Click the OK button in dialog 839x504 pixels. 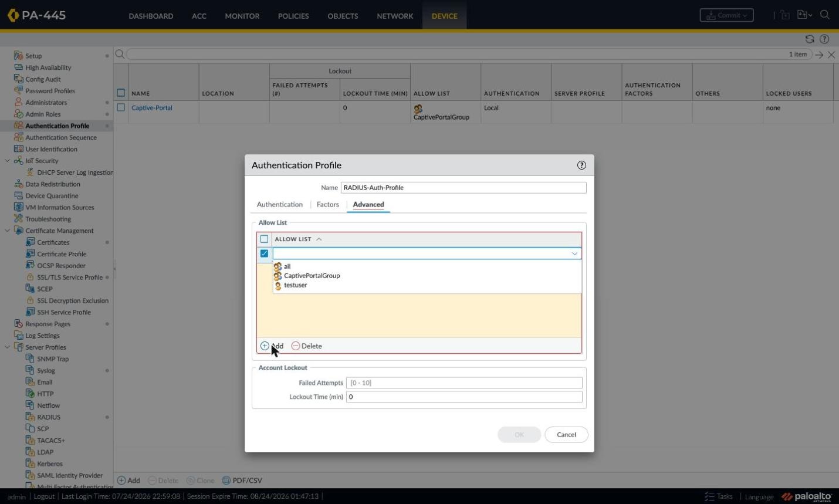pos(519,435)
